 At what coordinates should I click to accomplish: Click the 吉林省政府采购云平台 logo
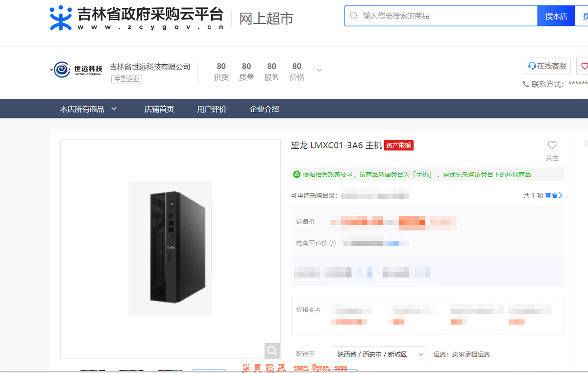[x=138, y=18]
